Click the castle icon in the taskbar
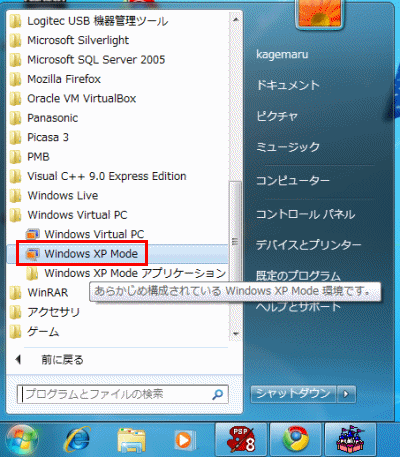 350,439
